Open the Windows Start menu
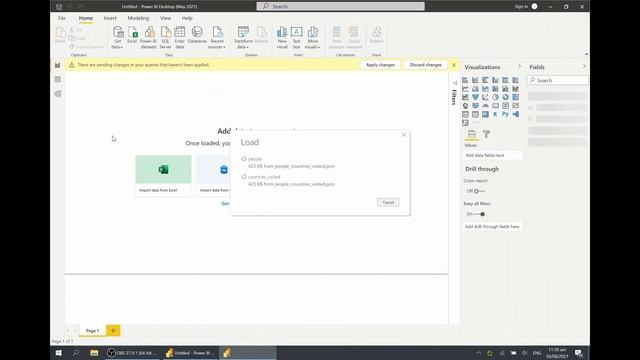 [x=58, y=353]
